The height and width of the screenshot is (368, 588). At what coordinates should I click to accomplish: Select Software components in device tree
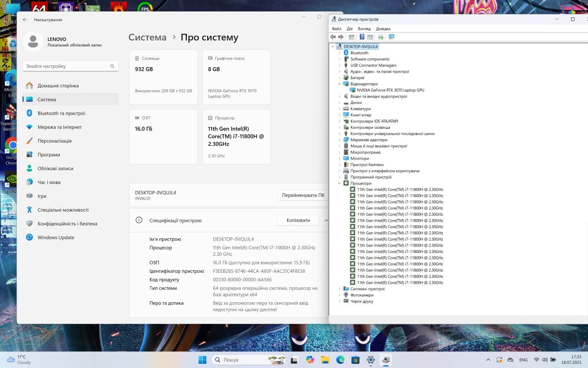point(370,59)
